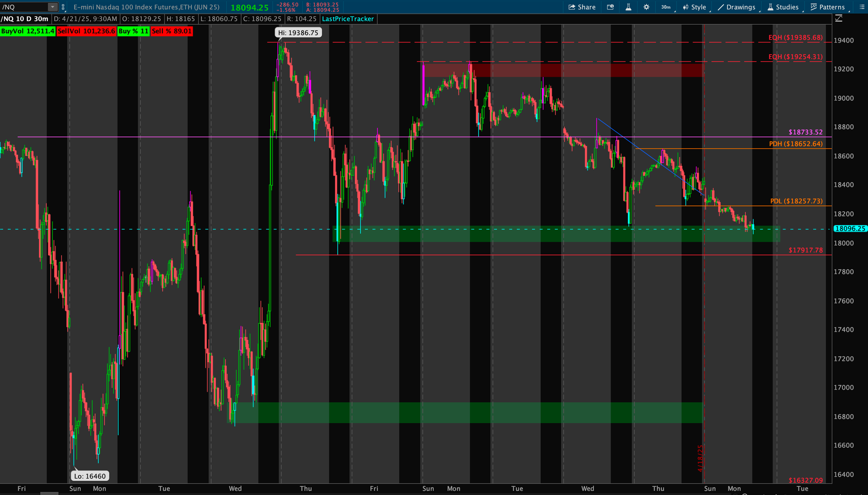Open the Product Depth icon next to Share
The height and width of the screenshot is (495, 868).
click(610, 7)
